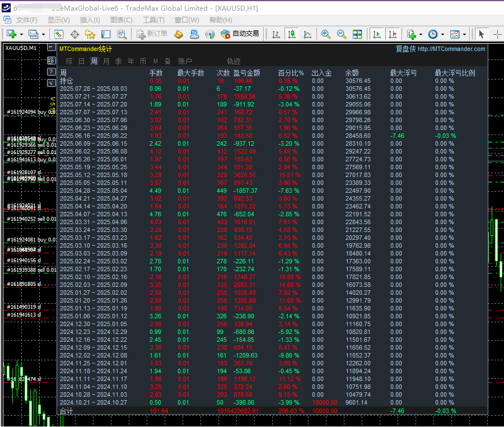This screenshot has width=504, height=427.
Task: Expand the indicators dropdown arrow
Action: [421, 34]
